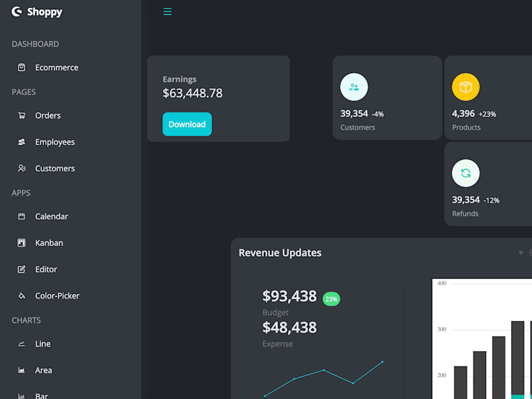Click the Shoppy logo icon

tap(17, 11)
